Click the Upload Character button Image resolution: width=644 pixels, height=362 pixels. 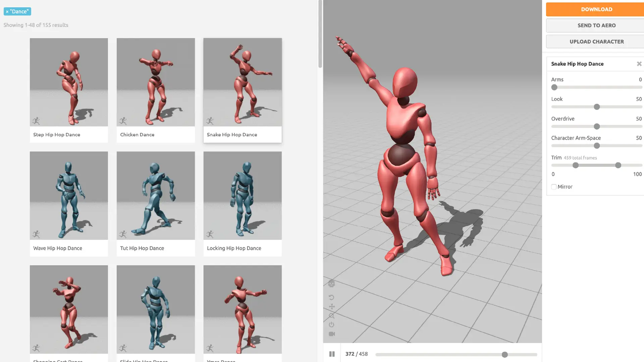pyautogui.click(x=596, y=42)
